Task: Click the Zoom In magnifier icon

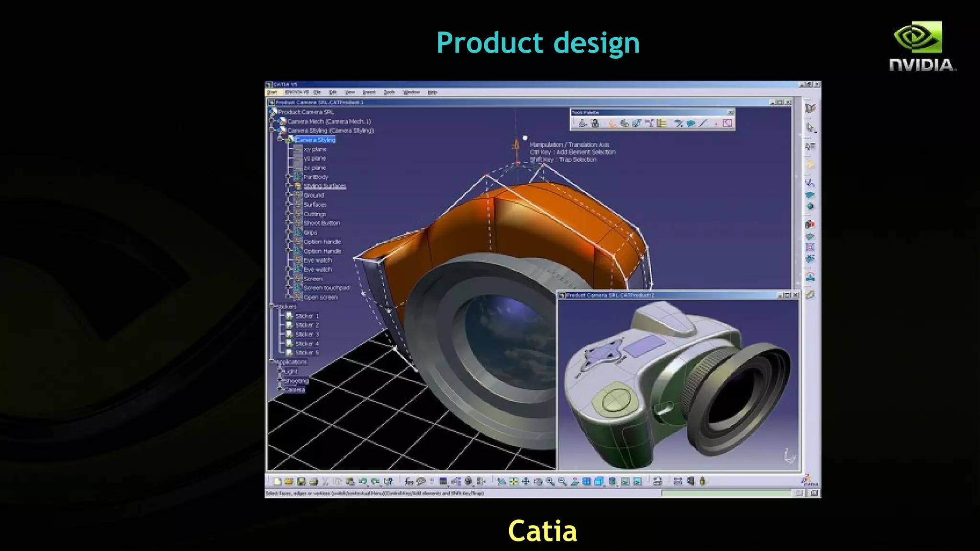Action: coord(550,481)
